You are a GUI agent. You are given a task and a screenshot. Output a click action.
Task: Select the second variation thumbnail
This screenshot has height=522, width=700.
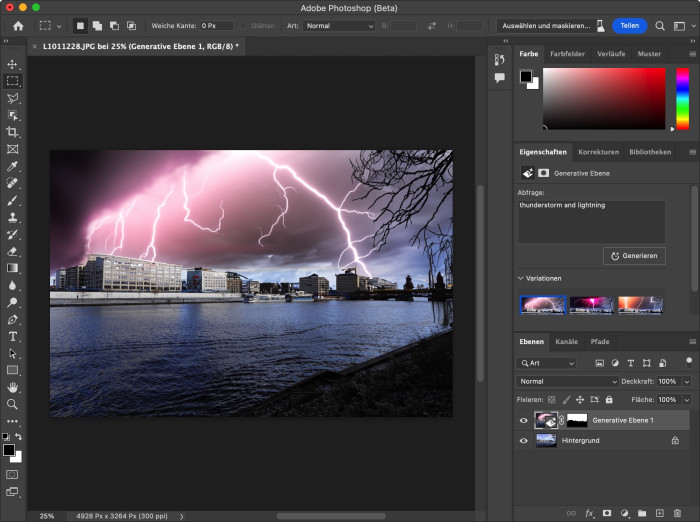592,305
